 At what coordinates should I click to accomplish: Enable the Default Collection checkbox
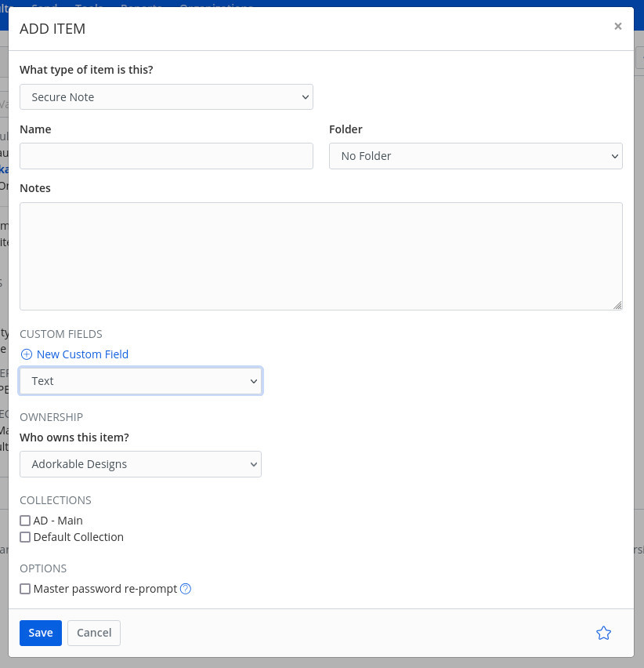point(25,537)
